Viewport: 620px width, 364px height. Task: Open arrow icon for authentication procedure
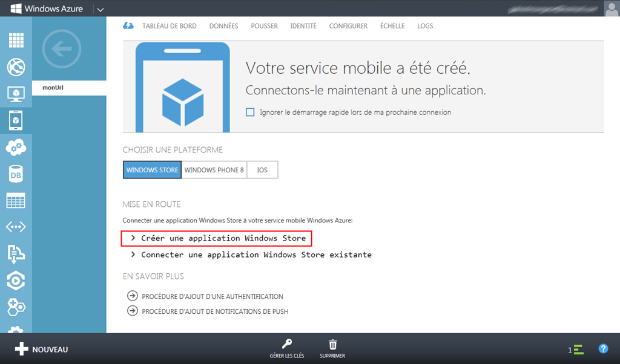tap(133, 296)
